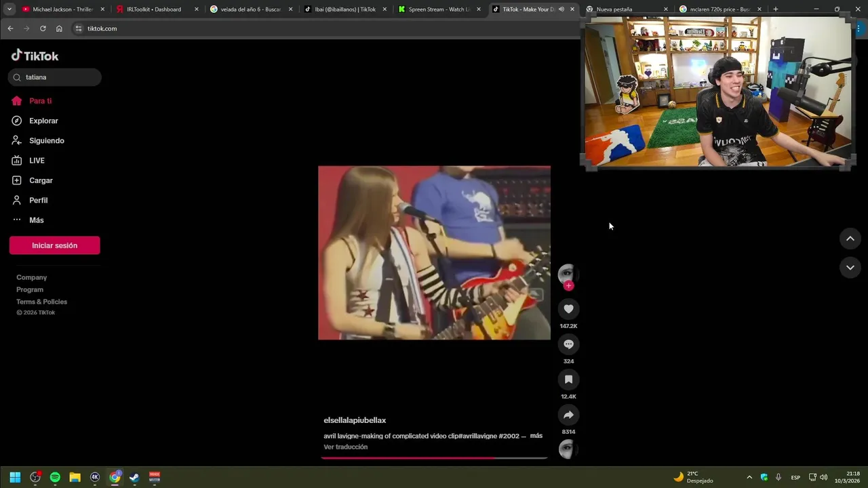Switch to the Ibai (@ibaillanos) TikTok tab
The image size is (868, 488).
tap(344, 9)
